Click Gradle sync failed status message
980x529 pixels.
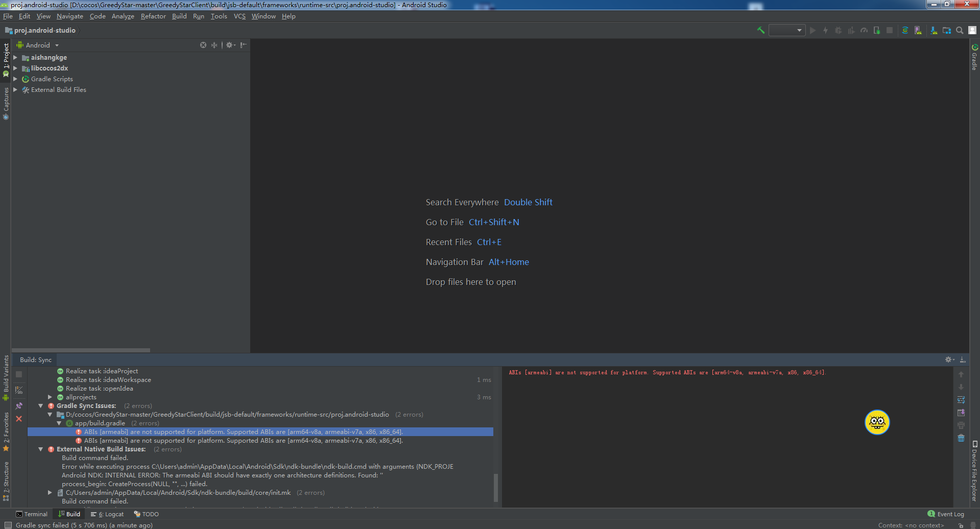click(x=84, y=525)
